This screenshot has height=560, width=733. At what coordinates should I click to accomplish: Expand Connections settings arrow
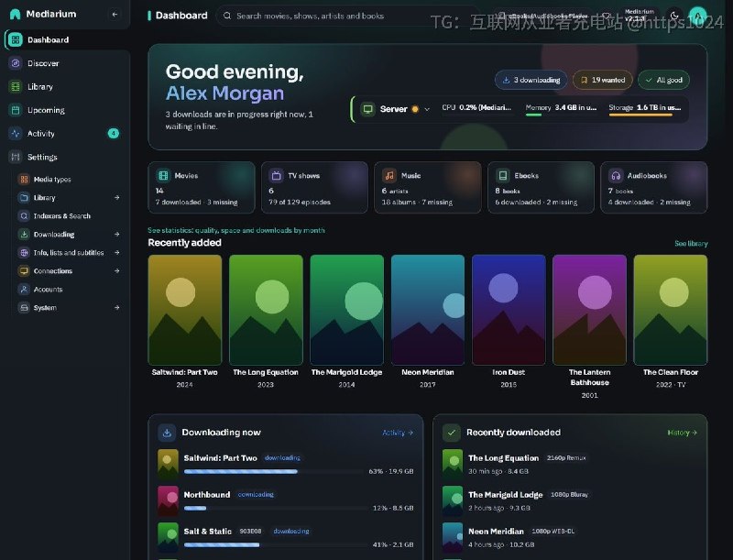tap(117, 270)
